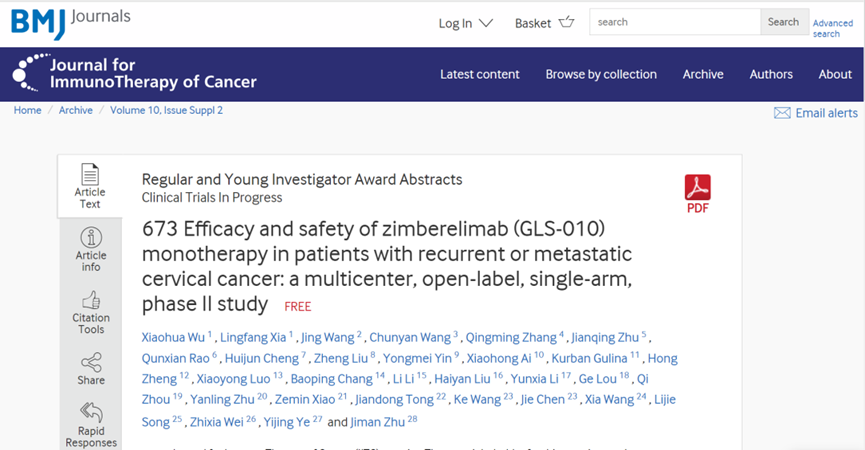Screen dimensions: 865x450
Task: Open the Rapid Responses reply icon
Action: [x=91, y=412]
